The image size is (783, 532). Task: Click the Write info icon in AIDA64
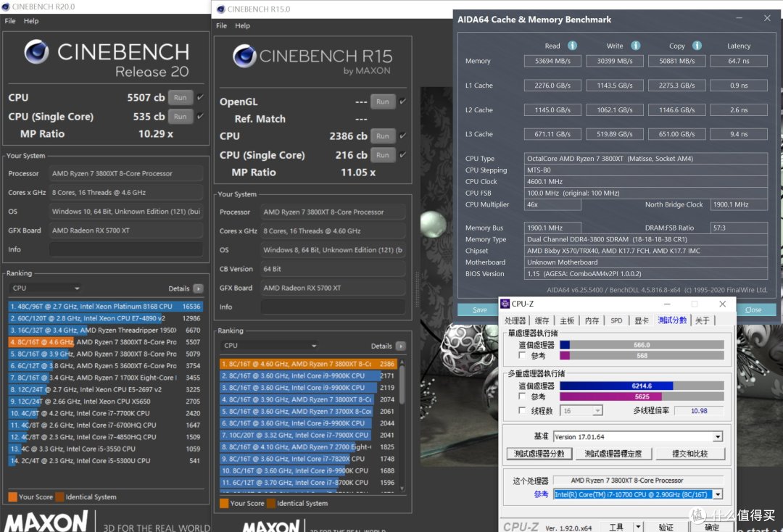pyautogui.click(x=635, y=46)
